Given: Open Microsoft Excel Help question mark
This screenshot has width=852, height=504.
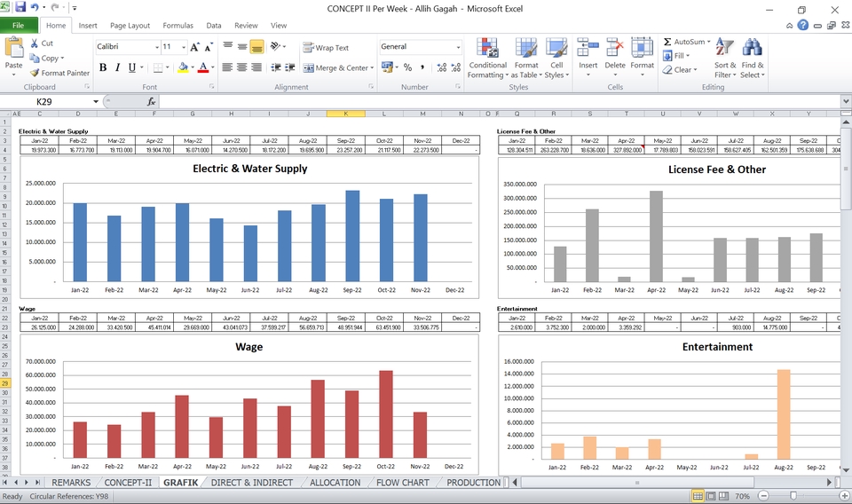Looking at the screenshot, I should pyautogui.click(x=802, y=25).
